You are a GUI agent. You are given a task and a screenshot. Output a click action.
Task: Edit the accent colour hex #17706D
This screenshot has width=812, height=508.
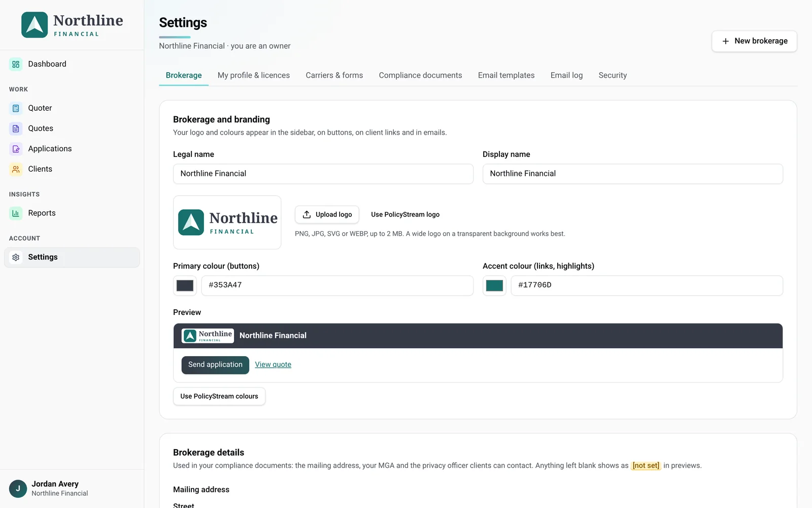click(x=647, y=285)
